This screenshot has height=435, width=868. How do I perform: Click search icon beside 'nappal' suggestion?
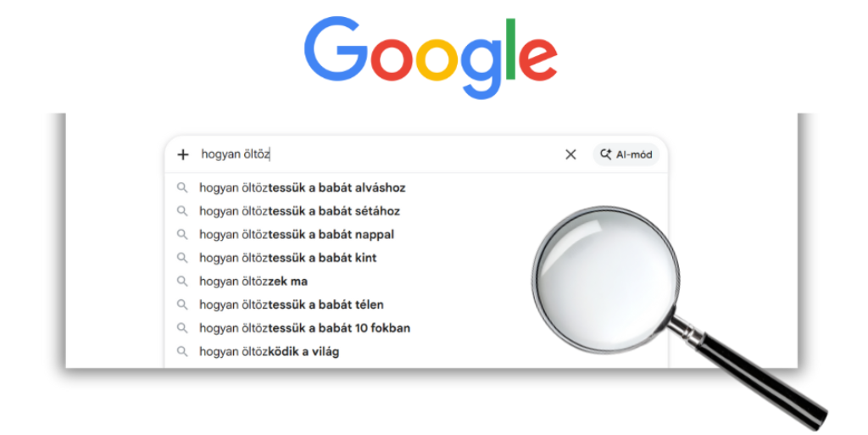tap(182, 234)
